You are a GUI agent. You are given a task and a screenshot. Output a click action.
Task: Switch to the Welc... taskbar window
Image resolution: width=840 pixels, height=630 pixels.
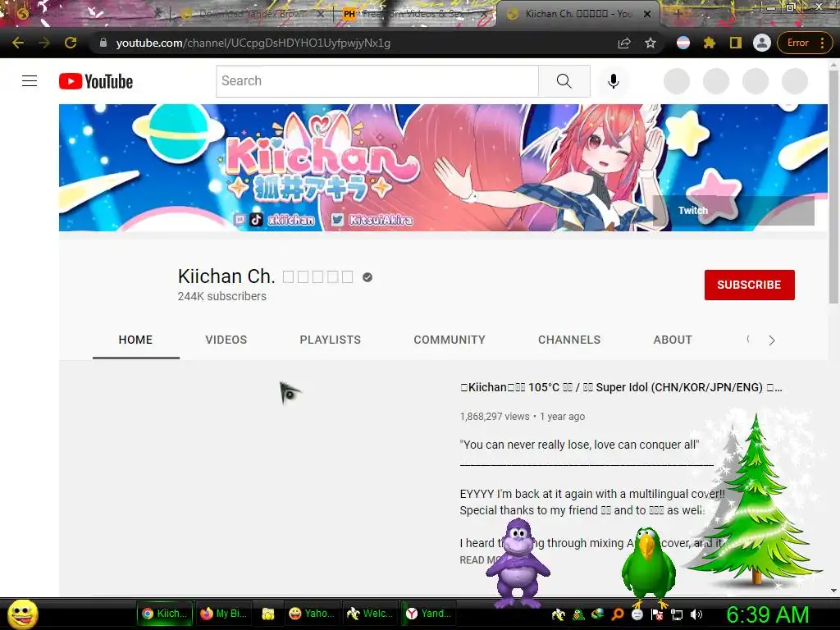(x=370, y=614)
